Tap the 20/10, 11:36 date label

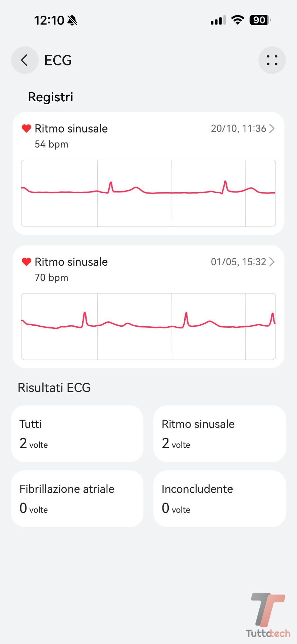[238, 128]
